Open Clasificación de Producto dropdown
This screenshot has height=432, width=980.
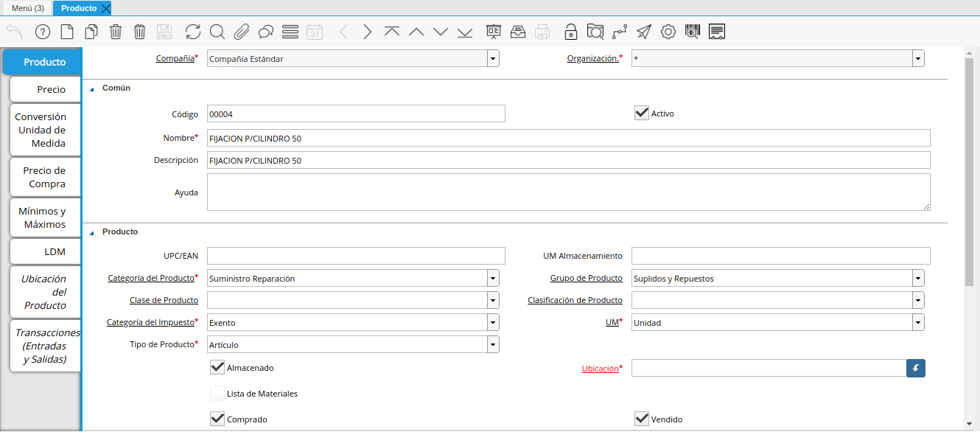point(918,300)
